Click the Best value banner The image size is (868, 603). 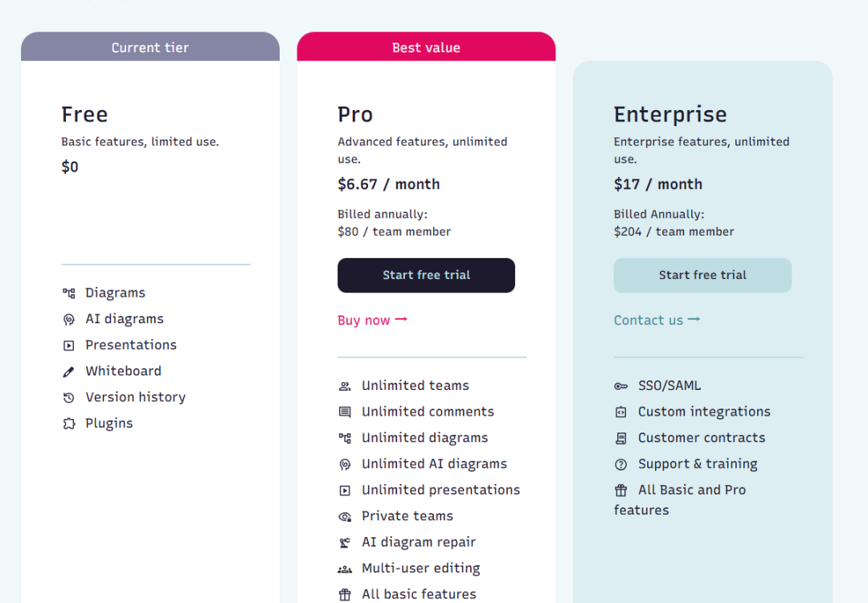pos(426,47)
